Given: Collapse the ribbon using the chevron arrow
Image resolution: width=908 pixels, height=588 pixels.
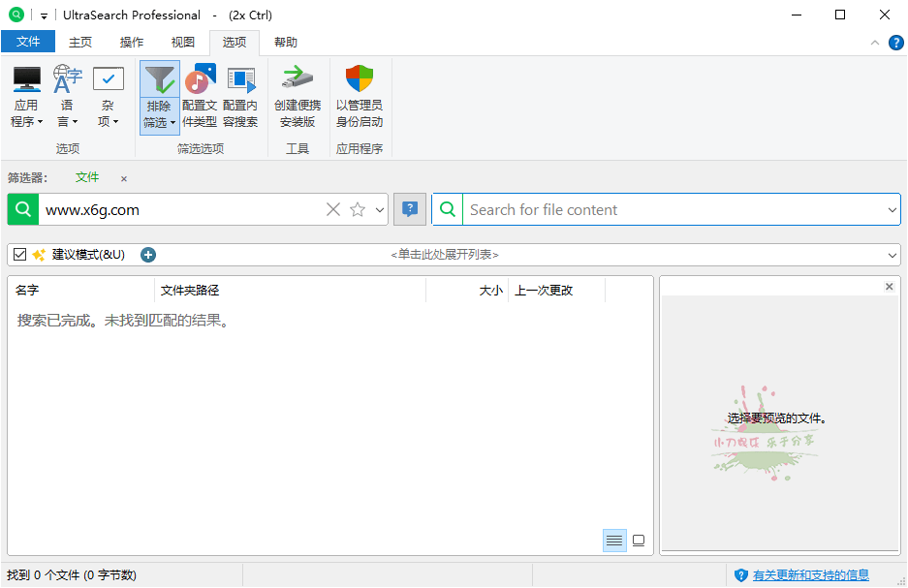Looking at the screenshot, I should pos(875,42).
